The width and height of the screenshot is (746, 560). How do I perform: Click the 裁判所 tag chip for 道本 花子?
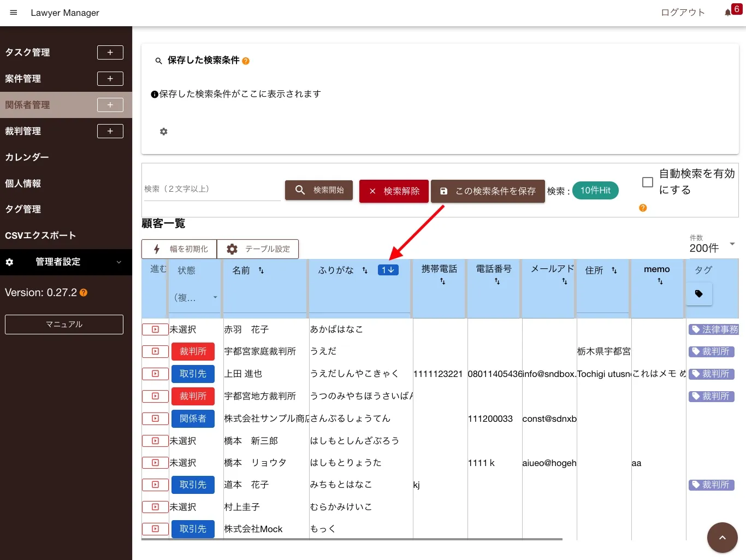(712, 485)
